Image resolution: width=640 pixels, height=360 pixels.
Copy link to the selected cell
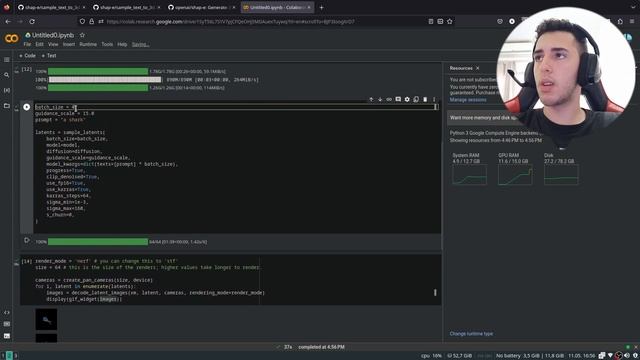389,99
